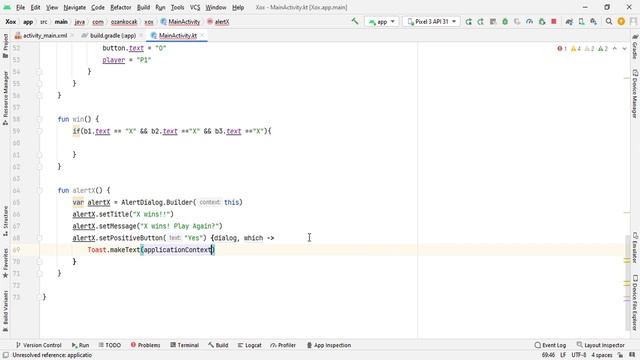Click the Rerun app icon
This screenshot has height=360, width=640.
tap(469, 22)
